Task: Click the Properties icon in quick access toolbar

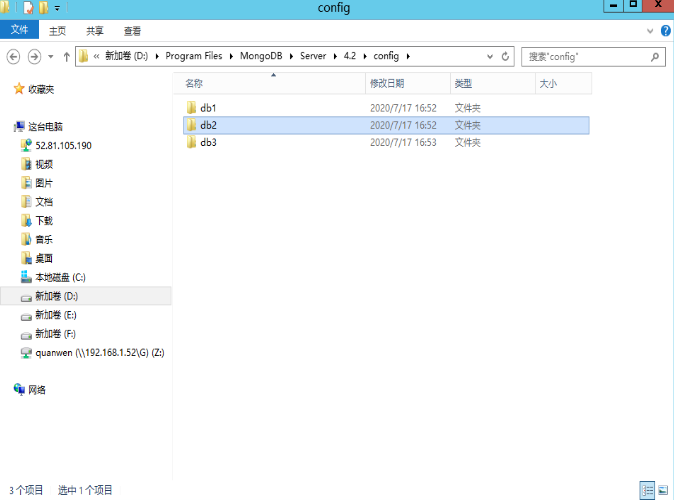Action: pyautogui.click(x=28, y=8)
